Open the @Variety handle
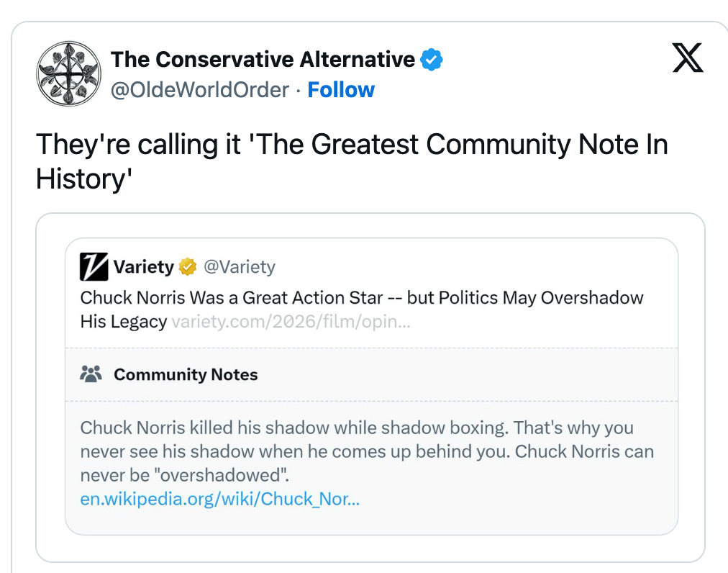 [x=240, y=267]
